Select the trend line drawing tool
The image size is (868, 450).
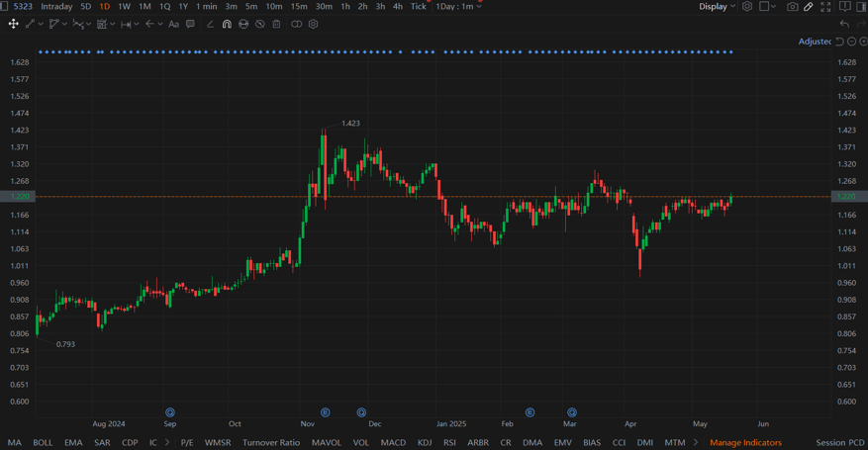point(30,24)
